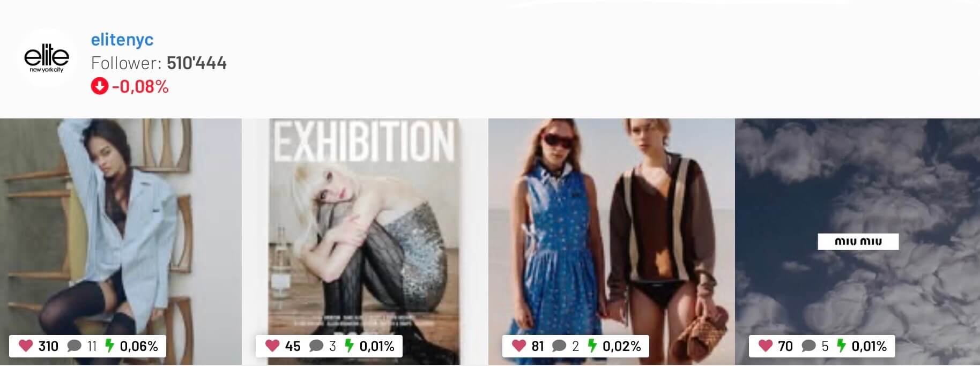
Task: Click the comment bubble showing 5 comments
Action: (x=808, y=346)
